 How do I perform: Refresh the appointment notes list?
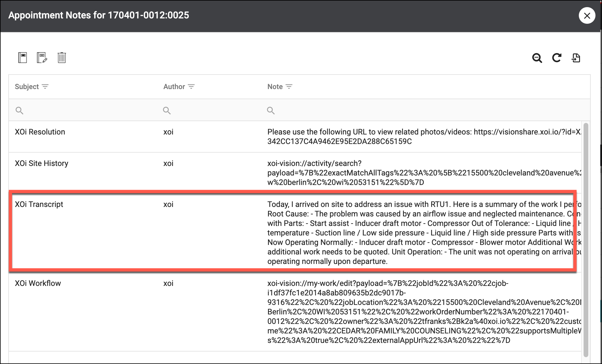coord(557,58)
